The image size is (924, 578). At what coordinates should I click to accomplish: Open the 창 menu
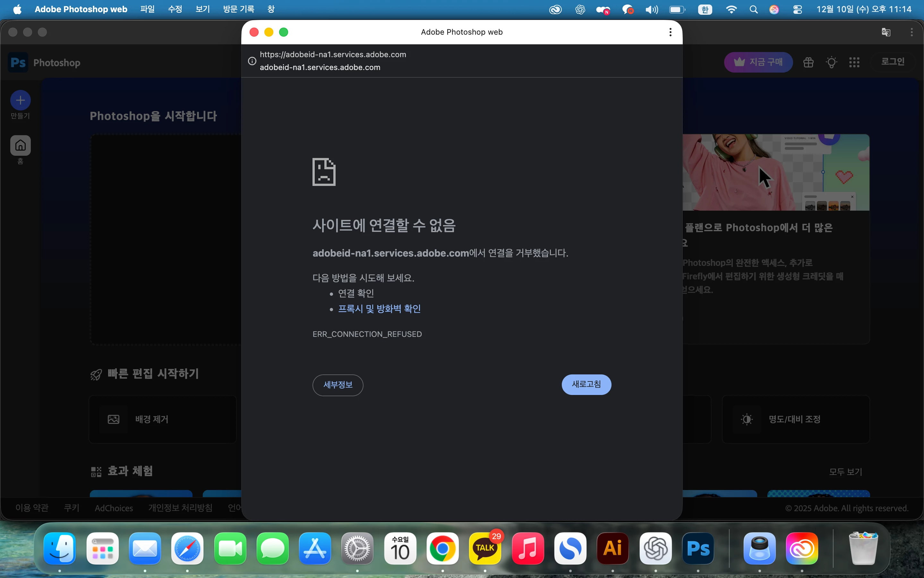click(271, 9)
